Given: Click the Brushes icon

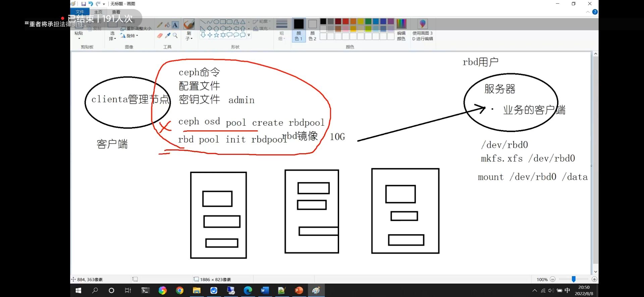Looking at the screenshot, I should coord(189,24).
